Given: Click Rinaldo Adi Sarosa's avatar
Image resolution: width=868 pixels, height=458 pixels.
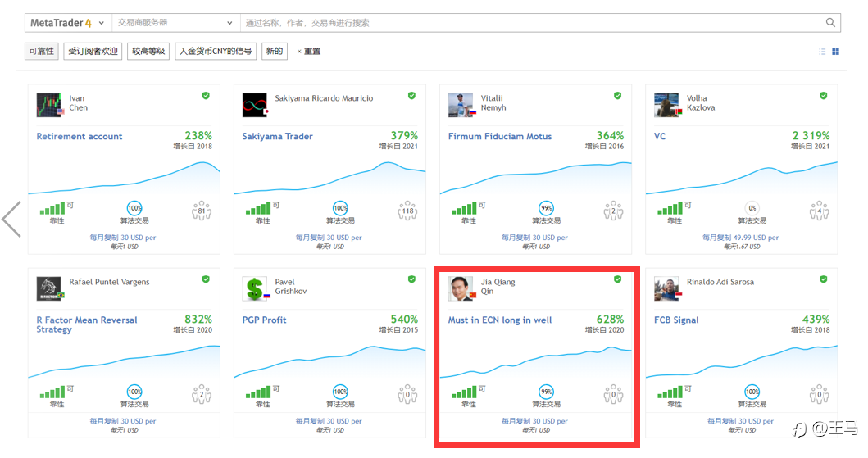Looking at the screenshot, I should [x=667, y=288].
